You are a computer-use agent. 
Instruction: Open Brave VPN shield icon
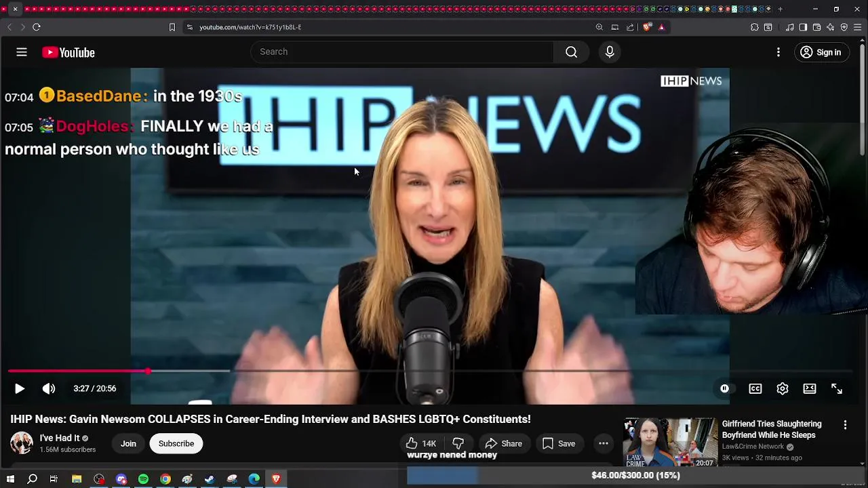[844, 27]
